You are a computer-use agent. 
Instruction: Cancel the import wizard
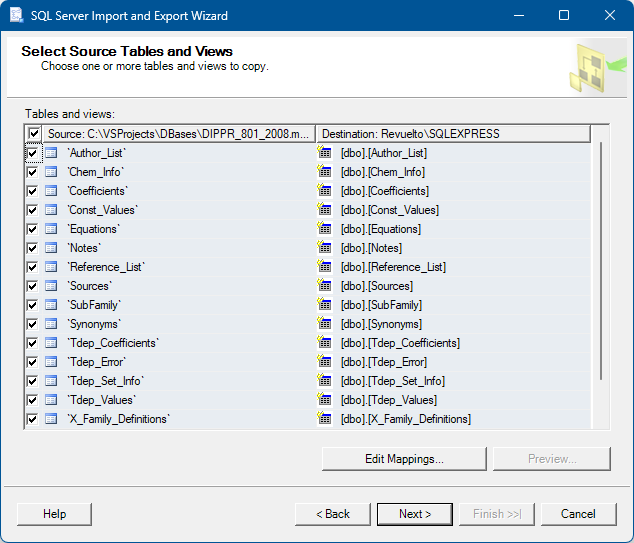coord(579,514)
